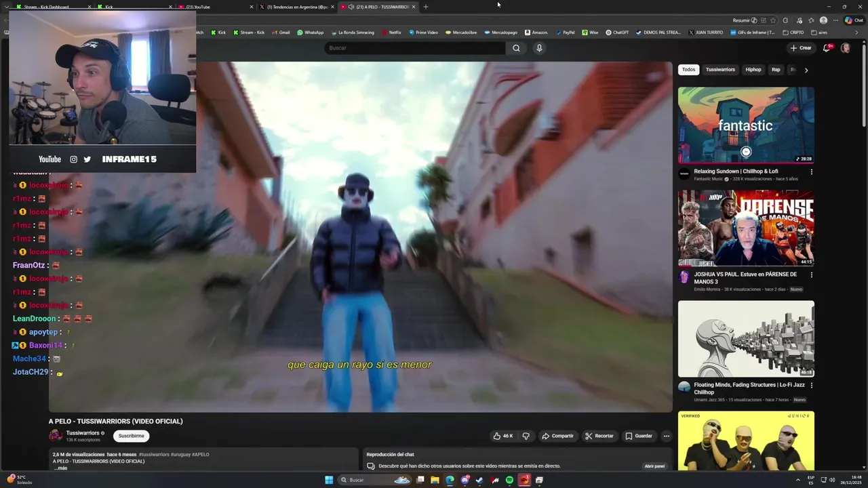Click the Resumir button in address bar
This screenshot has width=868, height=488.
(x=745, y=20)
